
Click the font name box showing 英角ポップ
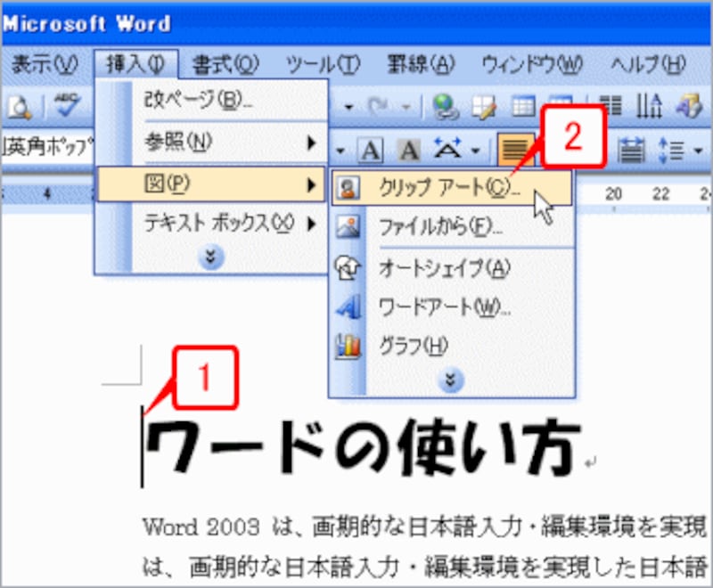tap(47, 147)
